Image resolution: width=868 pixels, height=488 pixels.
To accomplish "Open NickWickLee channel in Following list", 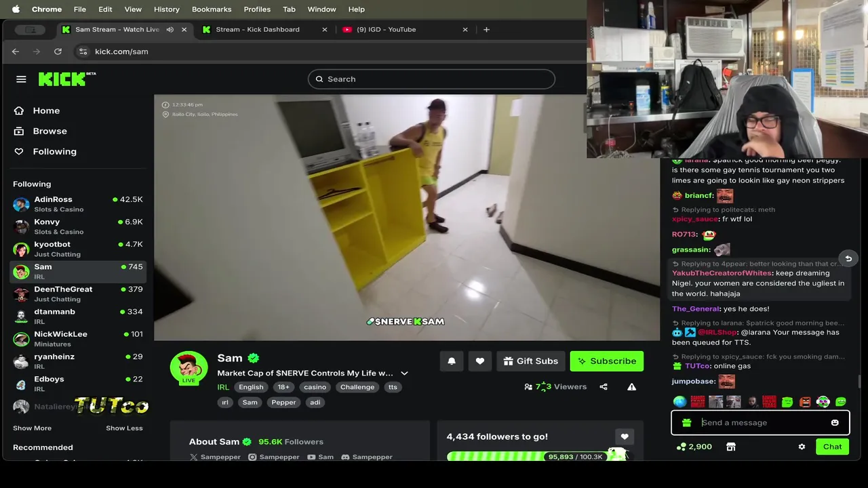I will point(78,338).
